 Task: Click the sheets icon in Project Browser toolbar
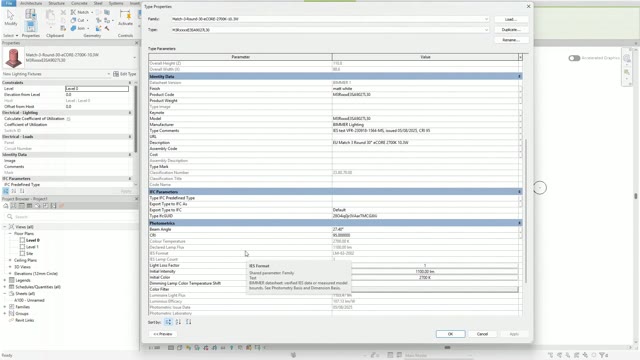click(37, 206)
